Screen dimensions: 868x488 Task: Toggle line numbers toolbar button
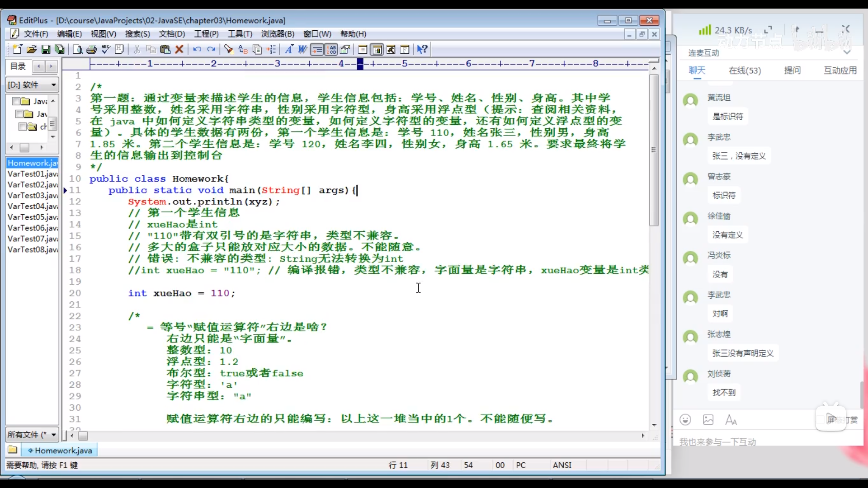(x=331, y=49)
